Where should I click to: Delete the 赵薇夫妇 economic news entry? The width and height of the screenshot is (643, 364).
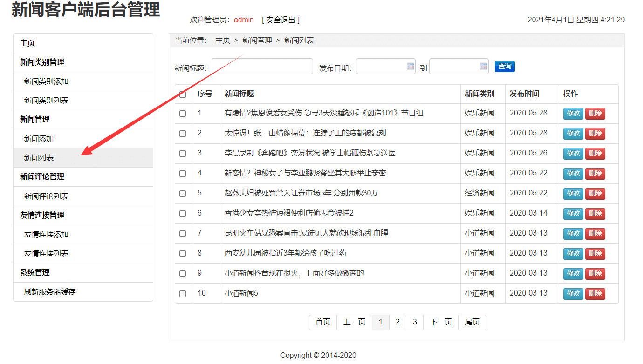tap(595, 194)
